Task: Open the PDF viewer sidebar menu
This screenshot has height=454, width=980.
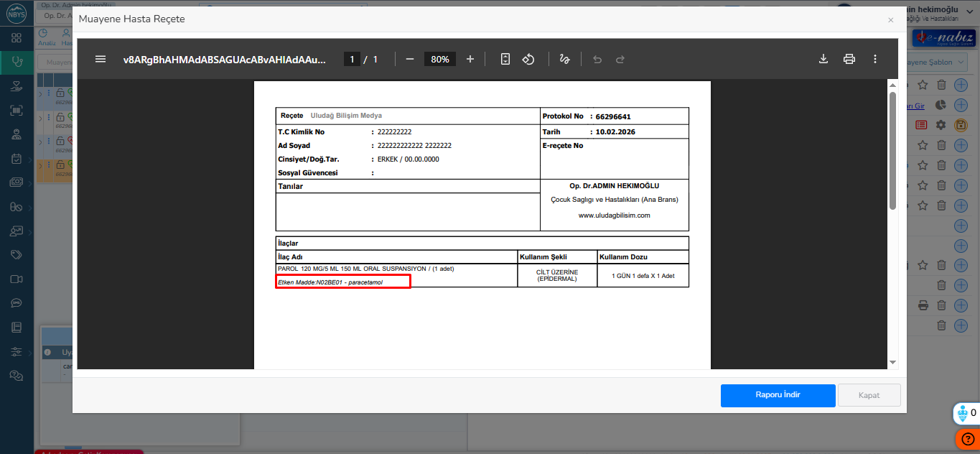Action: click(101, 59)
